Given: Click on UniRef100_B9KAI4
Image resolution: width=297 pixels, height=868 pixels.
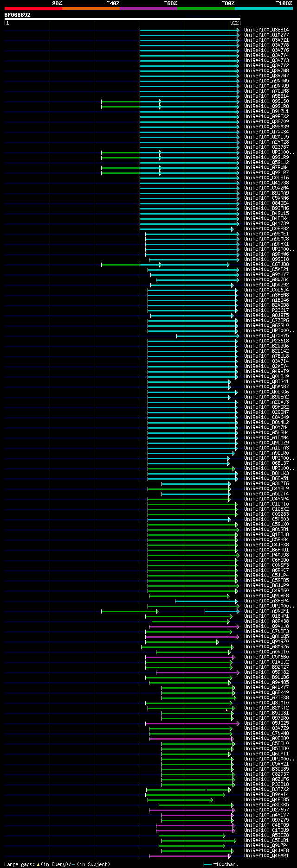Looking at the screenshot, I should tap(266, 795).
